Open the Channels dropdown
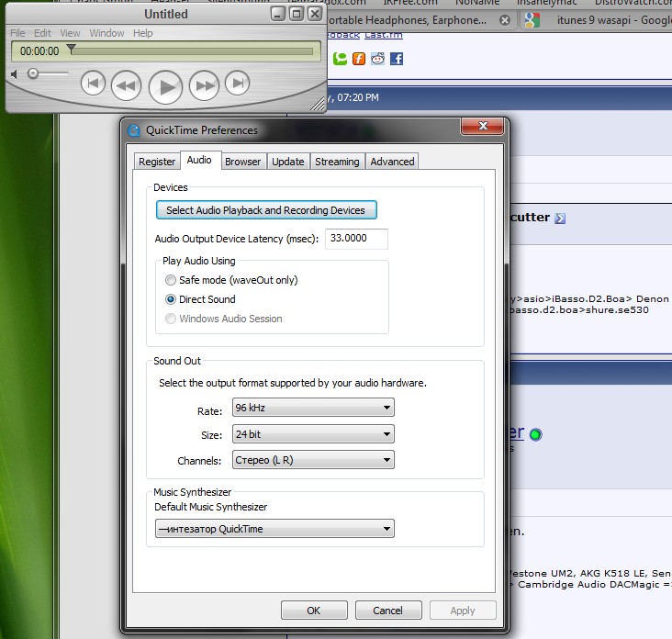Image resolution: width=672 pixels, height=639 pixels. coord(313,460)
